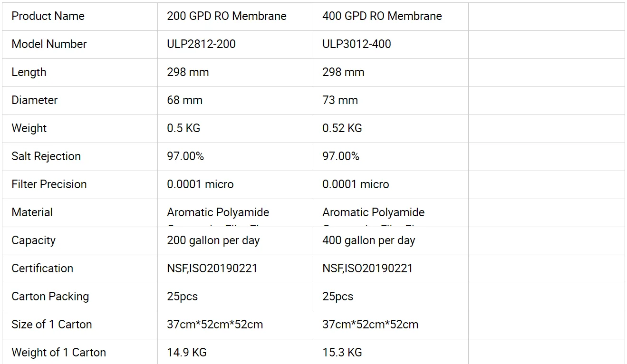Select the "Certification" row label
The width and height of the screenshot is (627, 364).
(42, 268)
